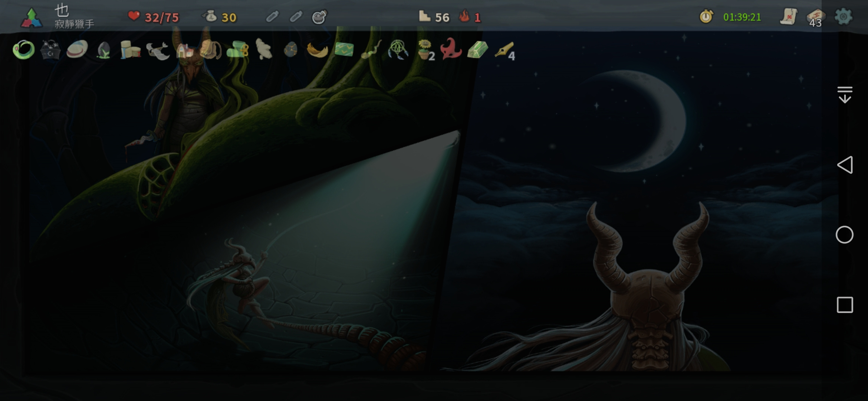Open the map scroll
The width and height of the screenshot is (868, 401).
click(789, 17)
